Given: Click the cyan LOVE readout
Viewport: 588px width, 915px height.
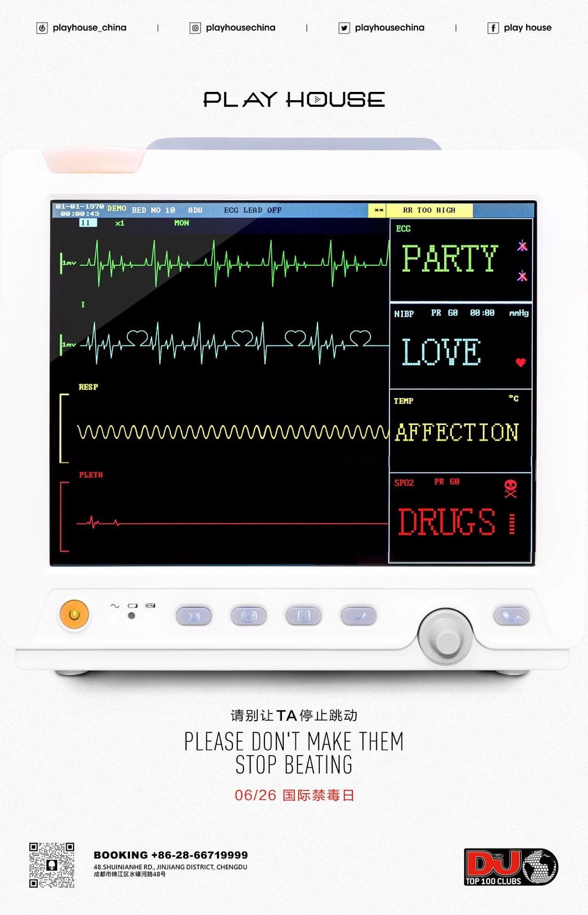Looking at the screenshot, I should tap(441, 352).
